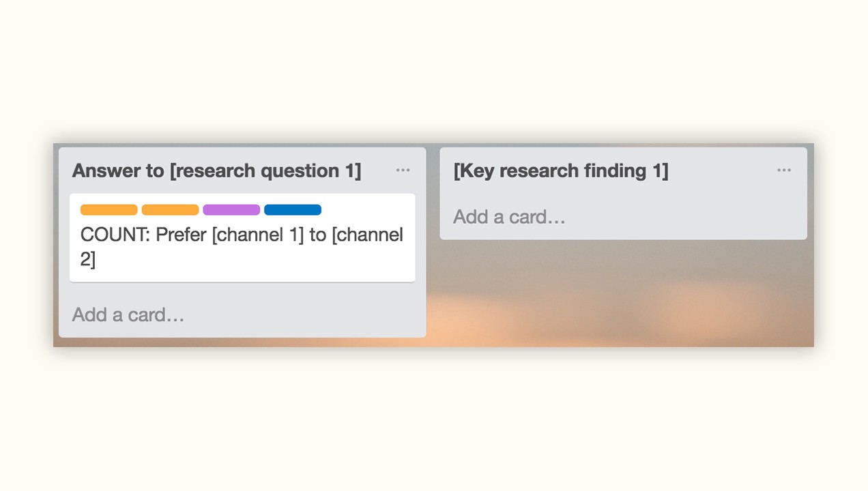Open the COUNT: Prefer [channel 1] card
The height and width of the screenshot is (491, 868).
click(x=242, y=247)
